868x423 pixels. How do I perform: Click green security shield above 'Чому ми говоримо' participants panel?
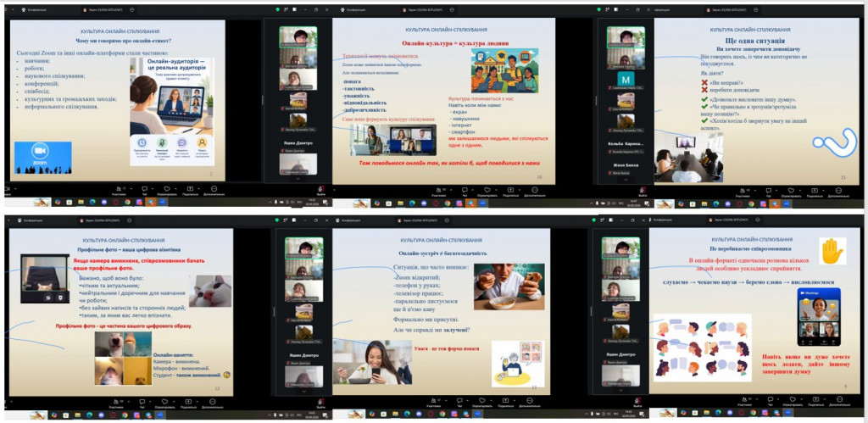coord(277,9)
